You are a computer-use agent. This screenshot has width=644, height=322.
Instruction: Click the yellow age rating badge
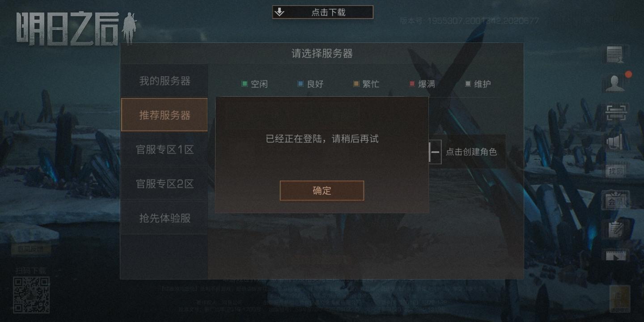coord(619,299)
